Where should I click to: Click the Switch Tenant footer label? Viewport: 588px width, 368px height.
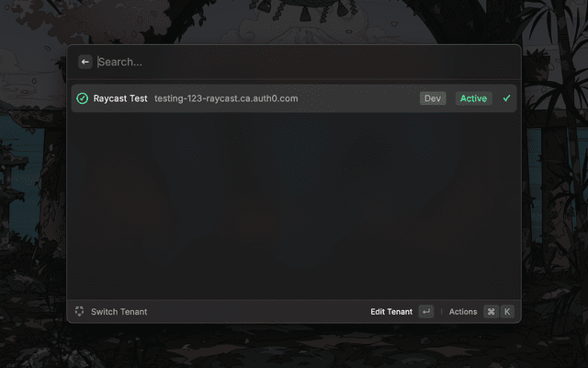coord(119,312)
